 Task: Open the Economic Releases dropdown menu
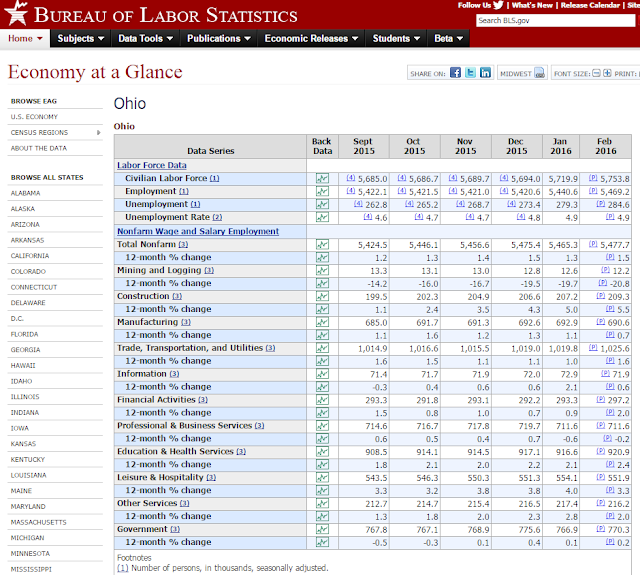311,38
